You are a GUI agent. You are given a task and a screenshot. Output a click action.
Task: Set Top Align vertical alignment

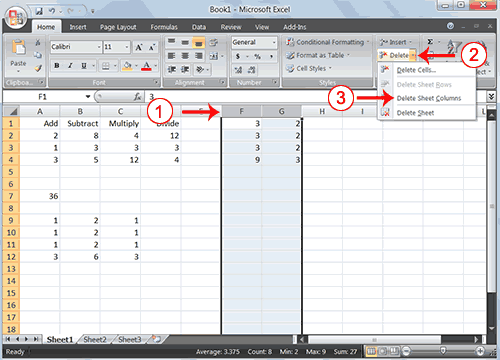point(171,42)
